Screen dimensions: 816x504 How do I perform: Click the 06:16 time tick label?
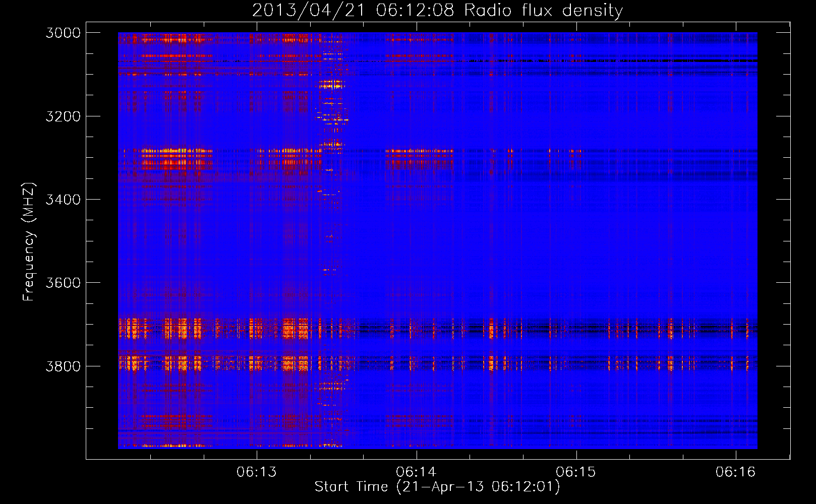[736, 472]
